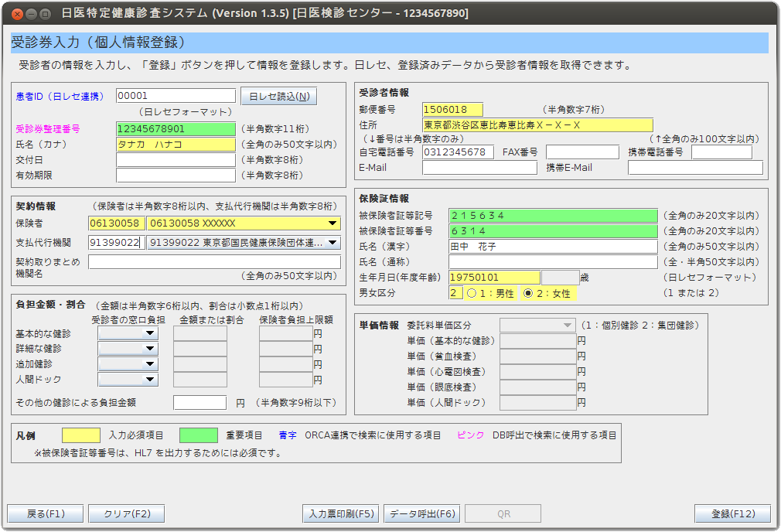
Task: Click the green 重要項目 legend swatch
Action: click(198, 435)
